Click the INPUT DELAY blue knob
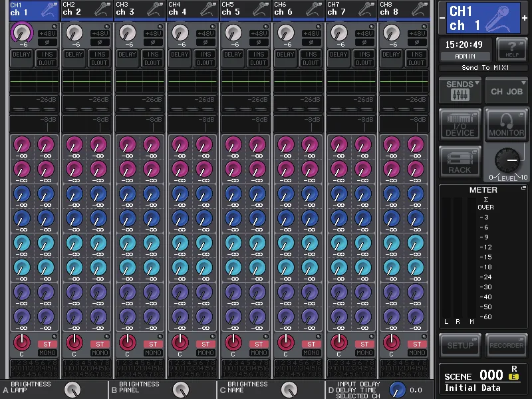Image resolution: width=532 pixels, height=399 pixels. (x=397, y=390)
